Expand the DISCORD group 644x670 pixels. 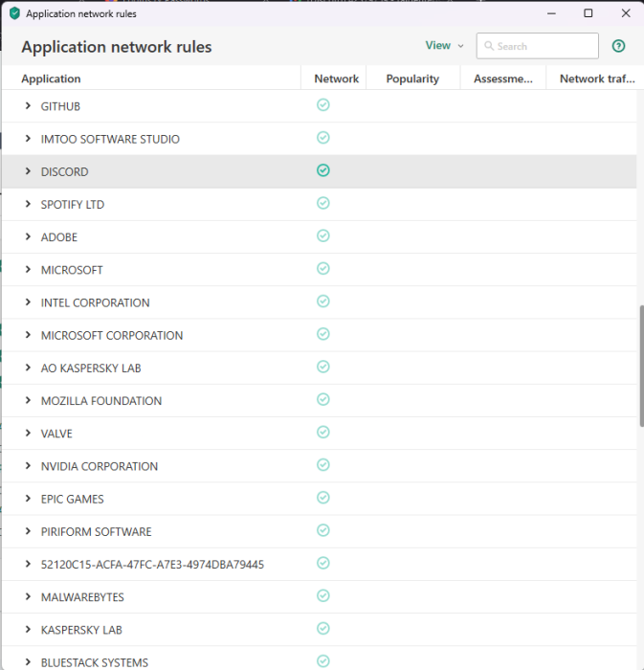tap(28, 171)
